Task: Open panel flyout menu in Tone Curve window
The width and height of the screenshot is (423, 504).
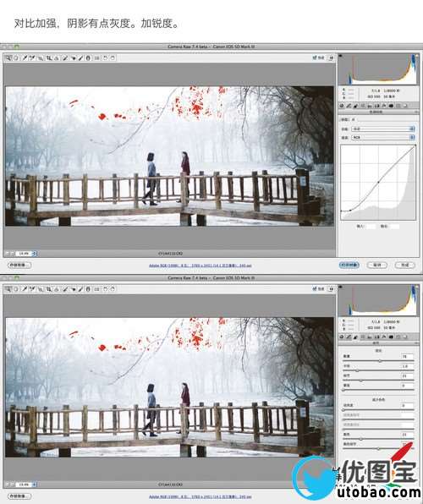Action: pos(416,112)
